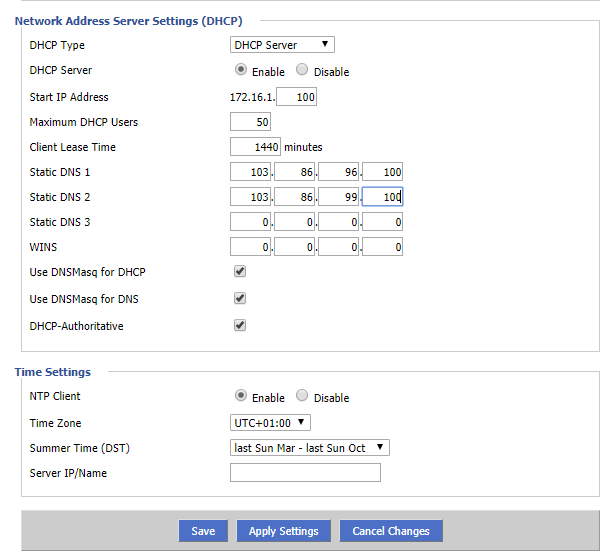Select Enable for NTP Client
The width and height of the screenshot is (613, 557).
241,396
